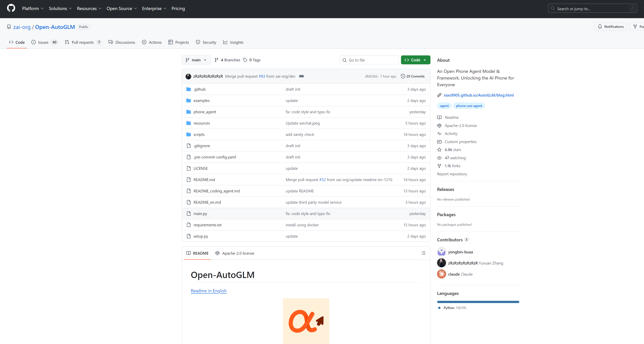The image size is (644, 344).
Task: Click the Python language bar
Action: [478, 302]
